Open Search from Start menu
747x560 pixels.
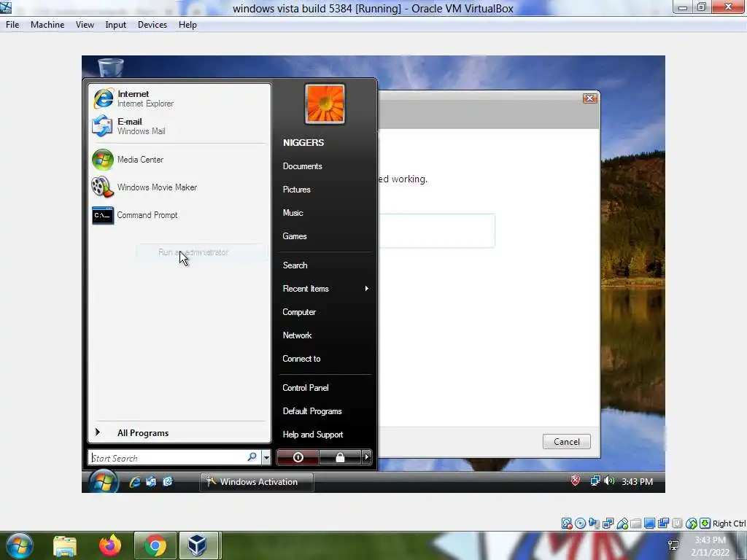[295, 265]
